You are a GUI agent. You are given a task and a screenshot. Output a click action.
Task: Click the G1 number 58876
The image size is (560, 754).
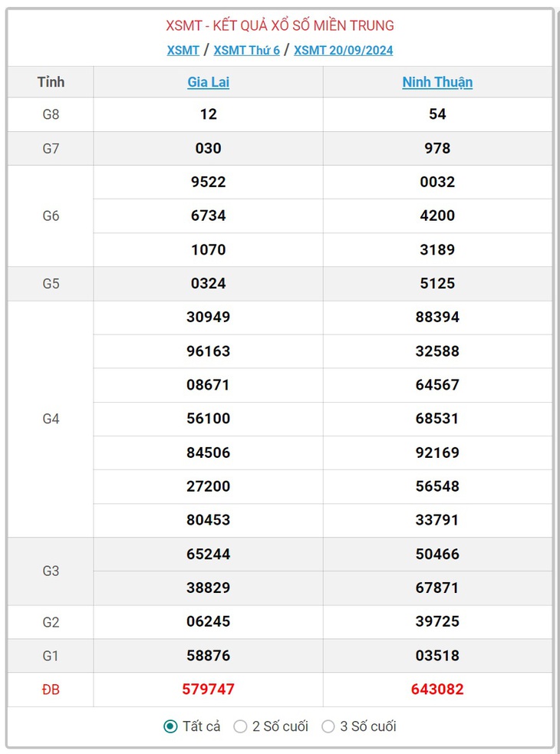point(209,655)
